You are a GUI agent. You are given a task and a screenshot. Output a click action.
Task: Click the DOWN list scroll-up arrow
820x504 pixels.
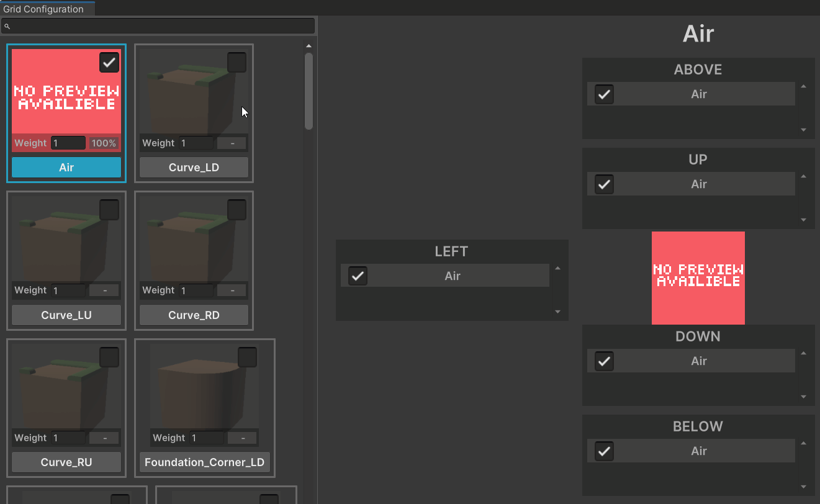804,354
